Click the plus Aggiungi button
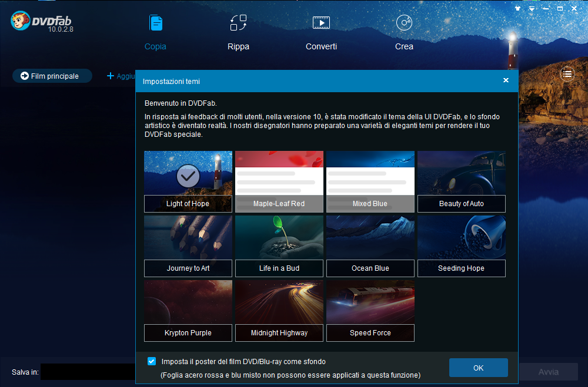 [x=121, y=76]
